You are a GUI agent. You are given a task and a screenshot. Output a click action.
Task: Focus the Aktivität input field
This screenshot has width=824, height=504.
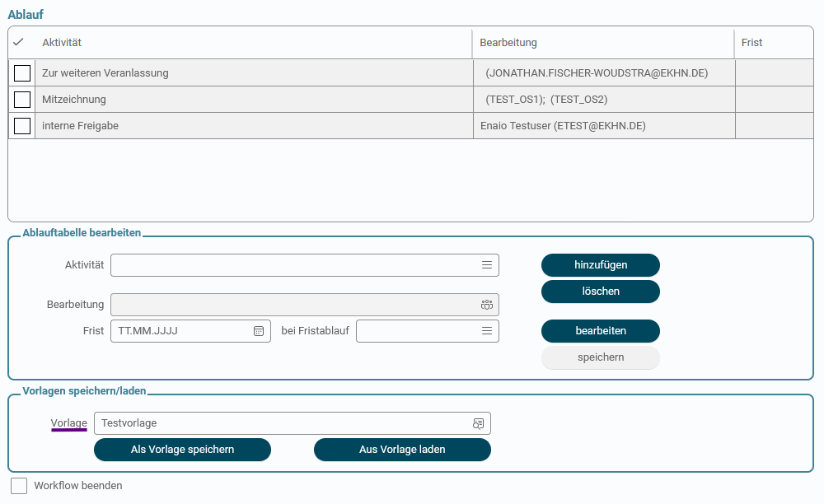pos(305,265)
